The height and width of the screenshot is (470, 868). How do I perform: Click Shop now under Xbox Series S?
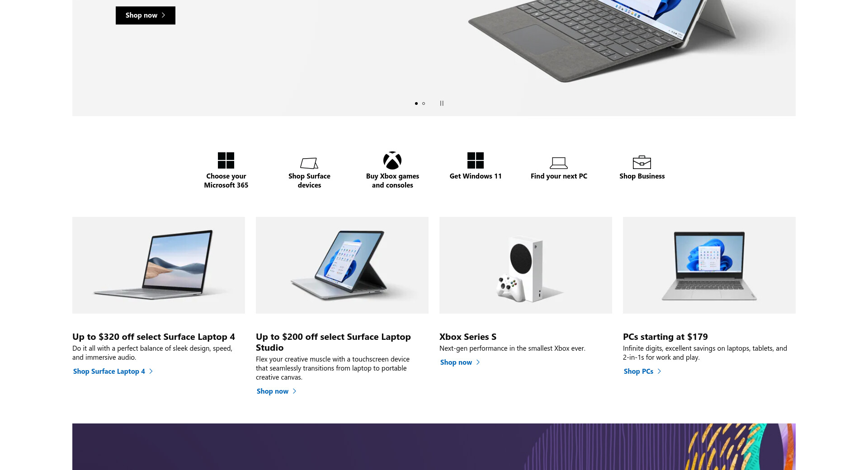pos(460,362)
